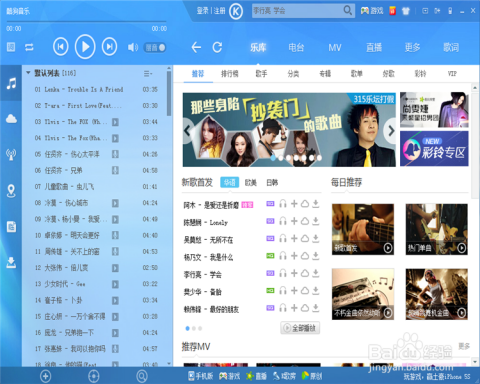Switch to the 电台 radio tab
Screen dimensions: 480x384
(296, 47)
